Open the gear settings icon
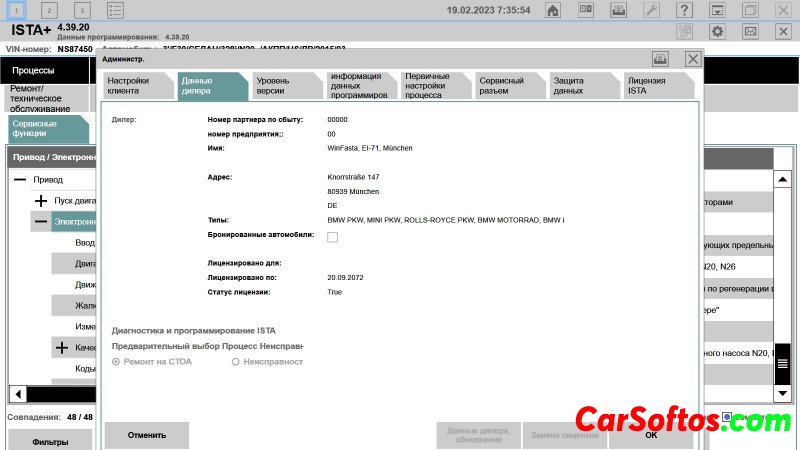 pos(716,31)
